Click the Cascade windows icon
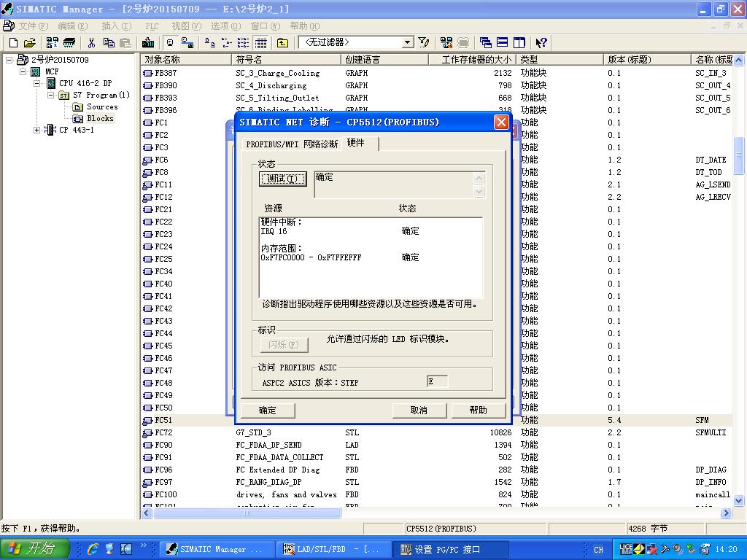 (485, 43)
